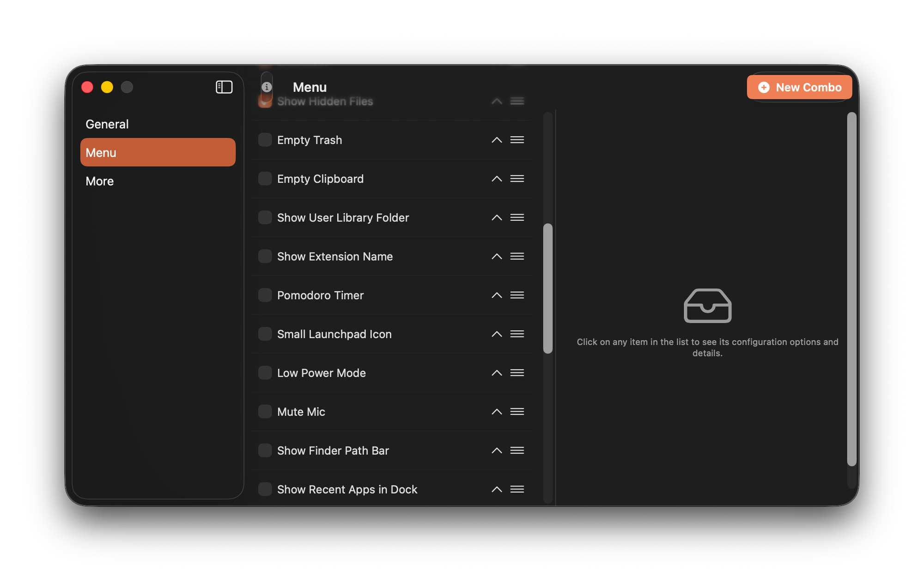Click the drag handle icon for Empty Trash
Screen dimensions: 924x571
(x=517, y=140)
